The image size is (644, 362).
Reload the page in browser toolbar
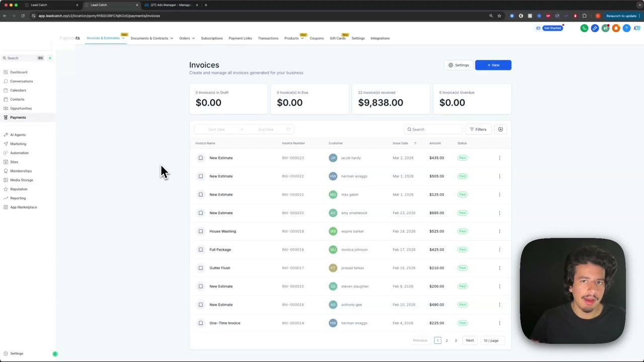click(x=23, y=16)
